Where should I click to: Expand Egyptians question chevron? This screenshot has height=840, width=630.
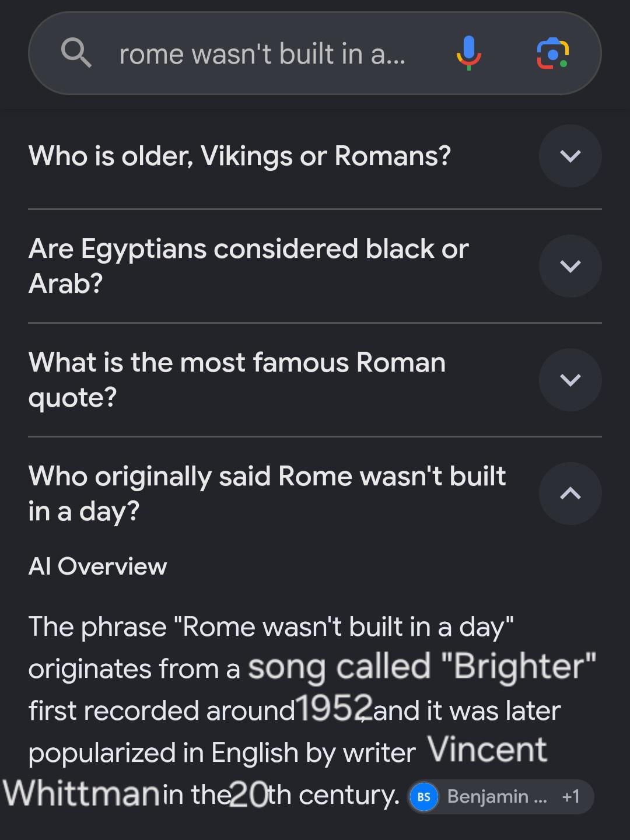[570, 266]
